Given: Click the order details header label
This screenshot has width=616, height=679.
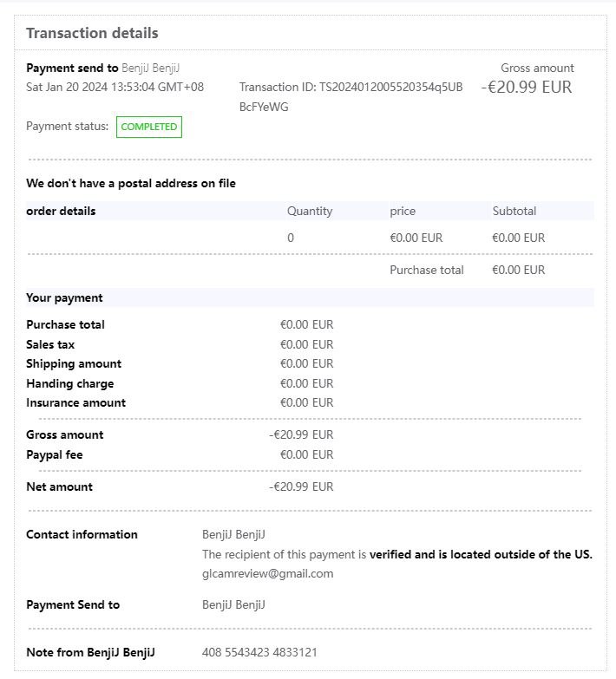Looking at the screenshot, I should tap(61, 211).
